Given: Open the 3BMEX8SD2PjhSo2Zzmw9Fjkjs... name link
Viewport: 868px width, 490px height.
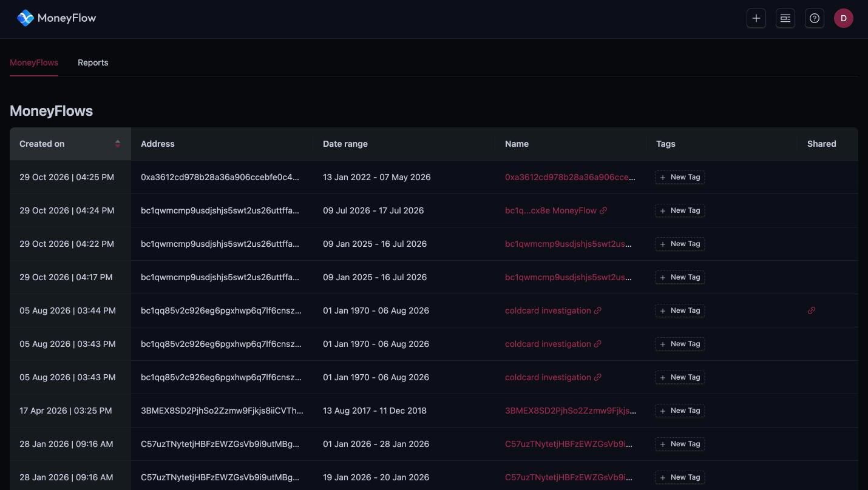Looking at the screenshot, I should 571,411.
